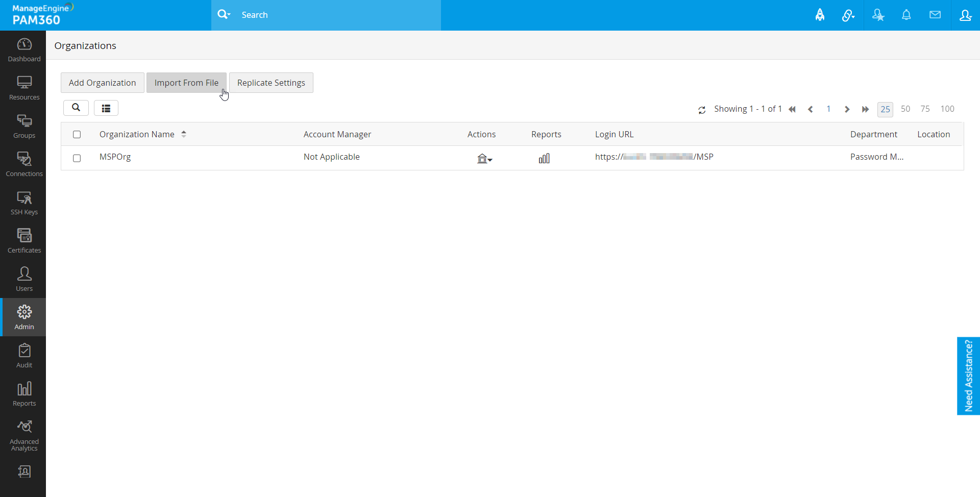This screenshot has height=497, width=980.
Task: Open the user profile icon
Action: 965,15
